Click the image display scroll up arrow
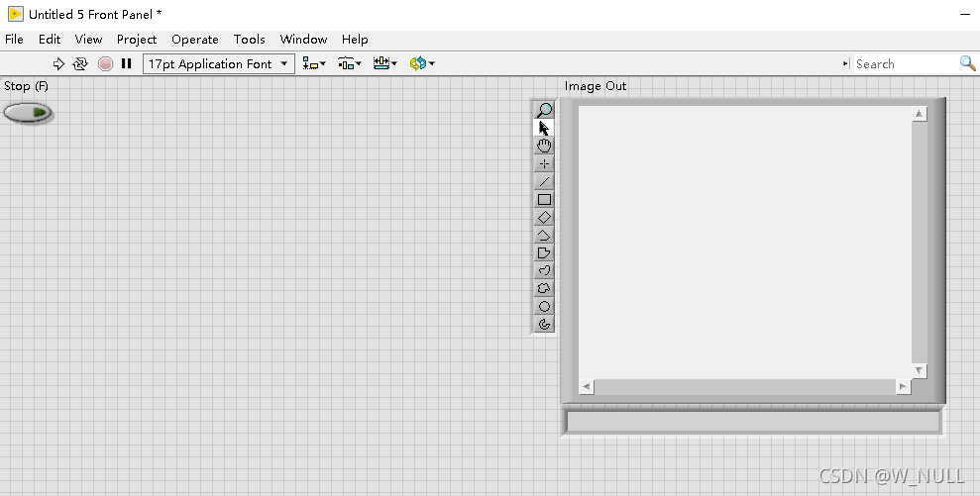This screenshot has width=980, height=496. (x=919, y=114)
